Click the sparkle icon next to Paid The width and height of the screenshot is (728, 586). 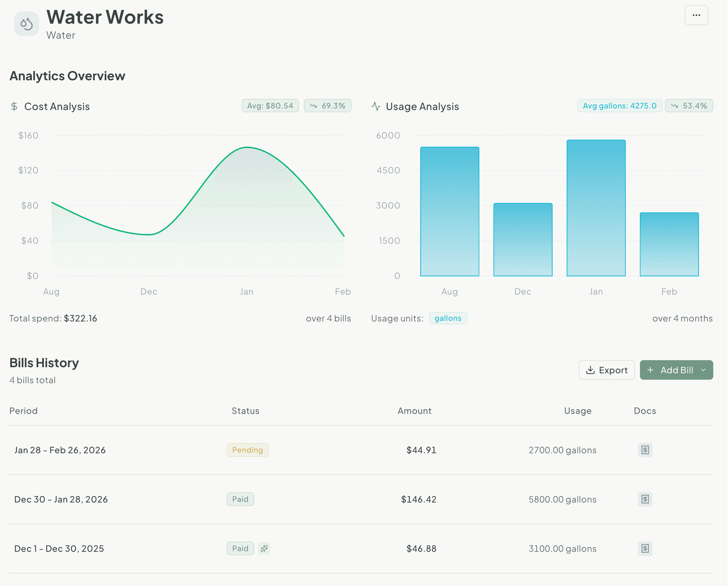click(x=264, y=549)
